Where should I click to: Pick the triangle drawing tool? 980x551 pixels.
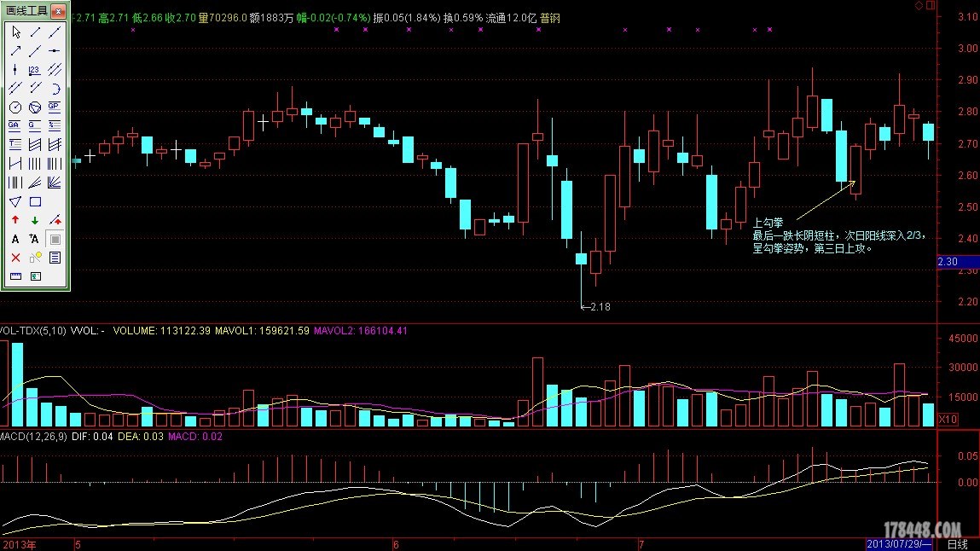[x=15, y=202]
